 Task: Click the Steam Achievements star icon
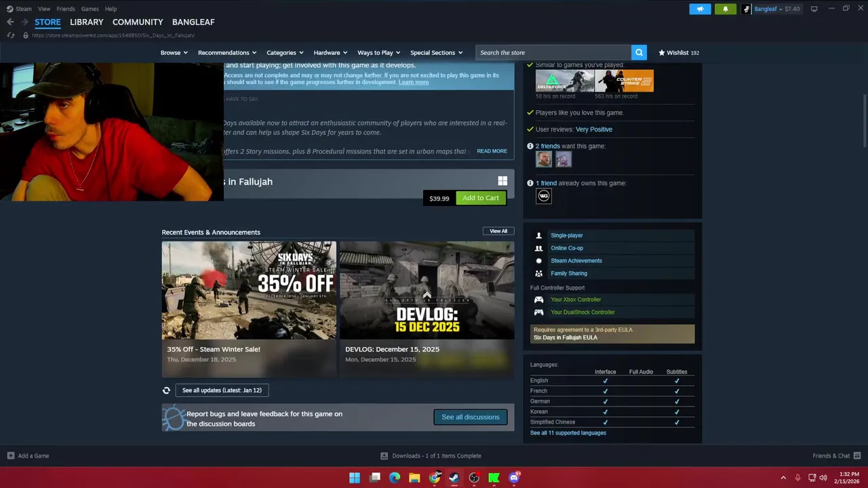click(539, 261)
